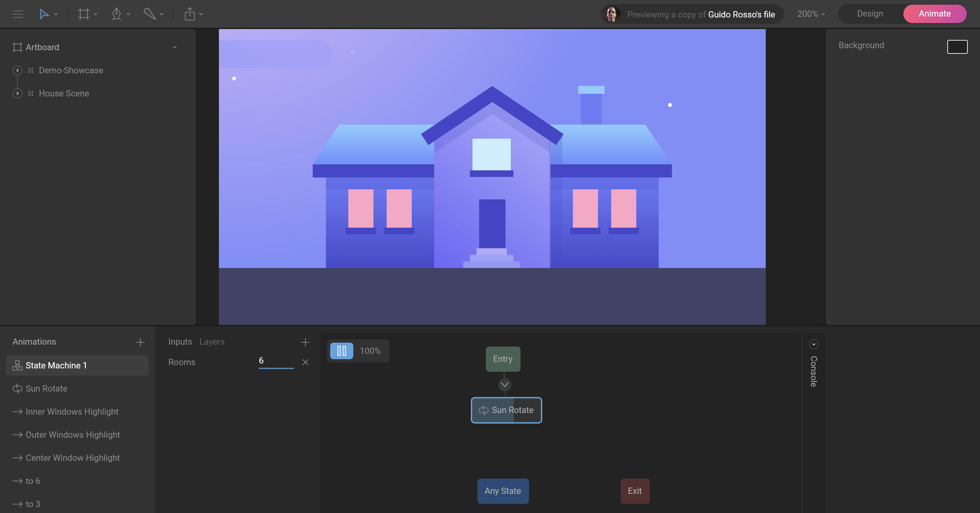Click the Background color swatch

click(957, 47)
